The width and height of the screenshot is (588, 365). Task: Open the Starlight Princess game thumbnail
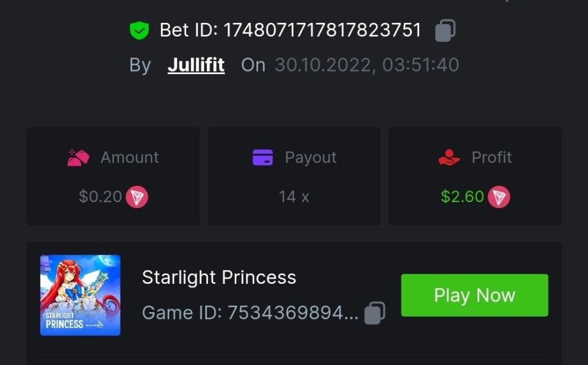click(x=80, y=295)
